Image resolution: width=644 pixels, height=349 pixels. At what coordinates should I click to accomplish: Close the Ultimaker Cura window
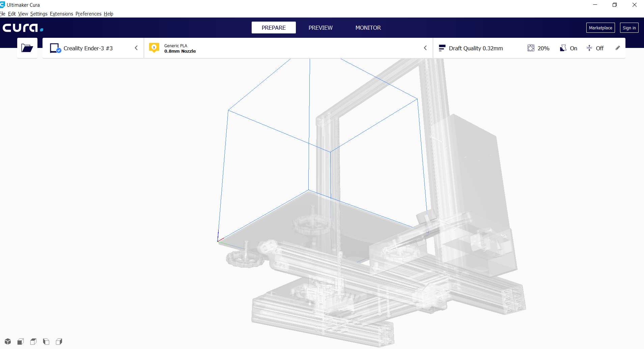coord(634,5)
